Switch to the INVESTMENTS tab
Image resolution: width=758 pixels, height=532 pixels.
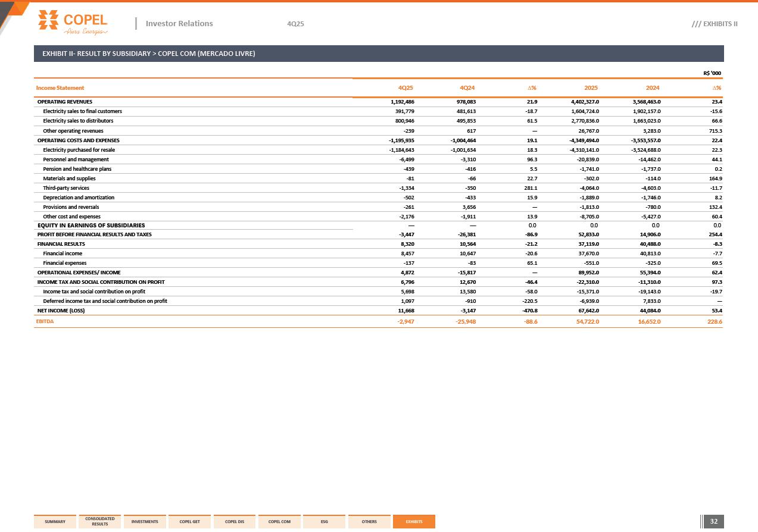pyautogui.click(x=145, y=522)
